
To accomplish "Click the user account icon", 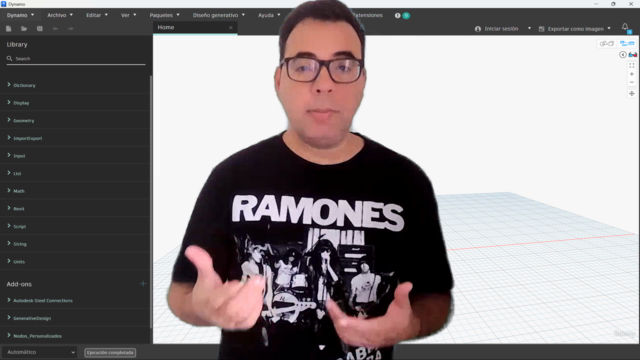I will pyautogui.click(x=478, y=29).
